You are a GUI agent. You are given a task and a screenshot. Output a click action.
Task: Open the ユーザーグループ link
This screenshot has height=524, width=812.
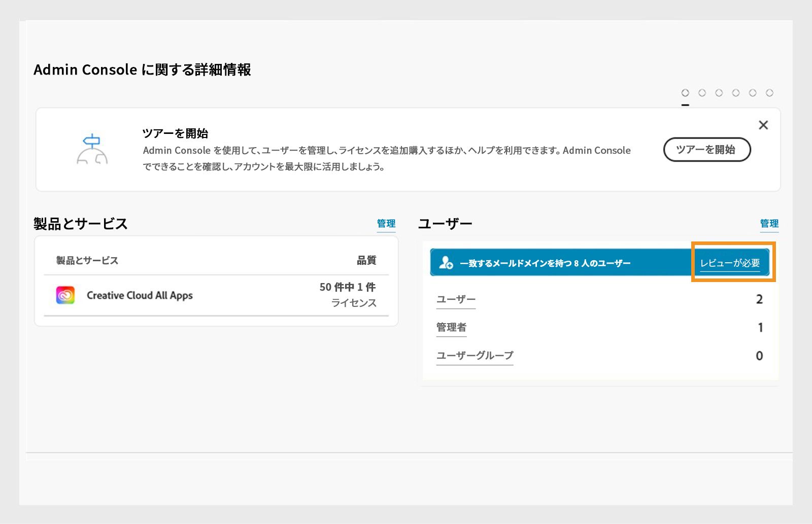point(475,356)
